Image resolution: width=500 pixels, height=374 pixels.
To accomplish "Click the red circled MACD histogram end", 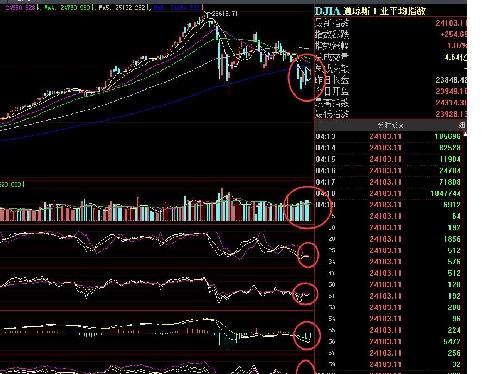I will pyautogui.click(x=307, y=335).
